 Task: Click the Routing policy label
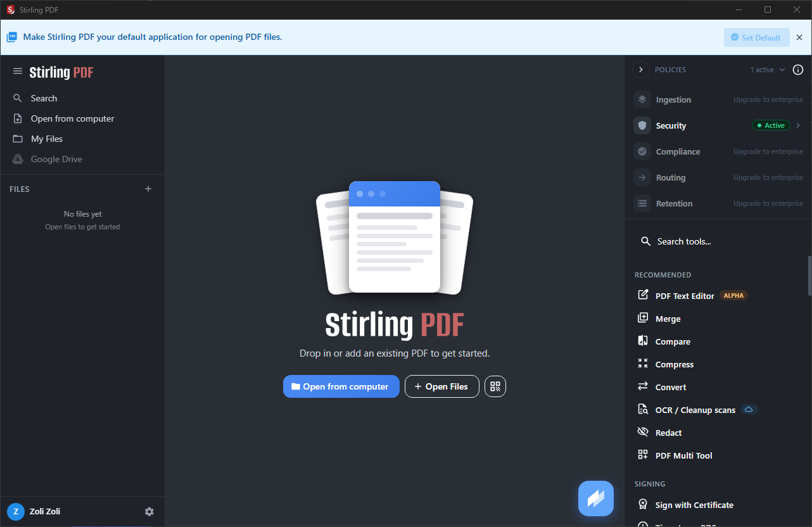pos(671,177)
